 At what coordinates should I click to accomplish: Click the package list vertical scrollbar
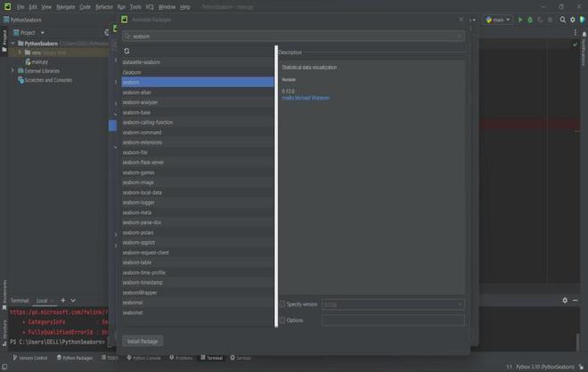click(276, 186)
